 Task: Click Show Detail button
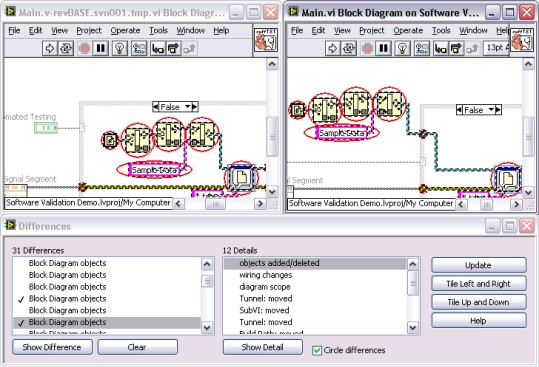[263, 347]
